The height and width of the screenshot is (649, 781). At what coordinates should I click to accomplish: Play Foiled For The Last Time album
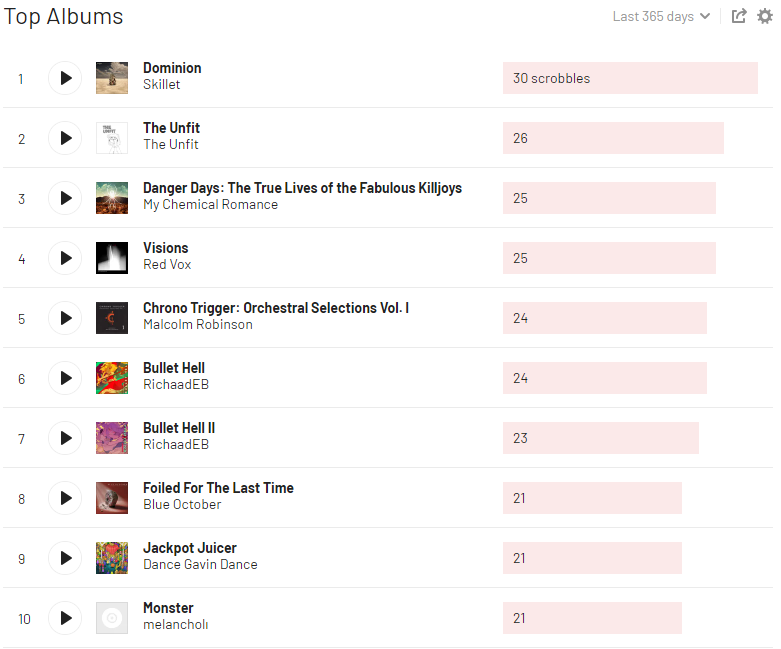65,498
